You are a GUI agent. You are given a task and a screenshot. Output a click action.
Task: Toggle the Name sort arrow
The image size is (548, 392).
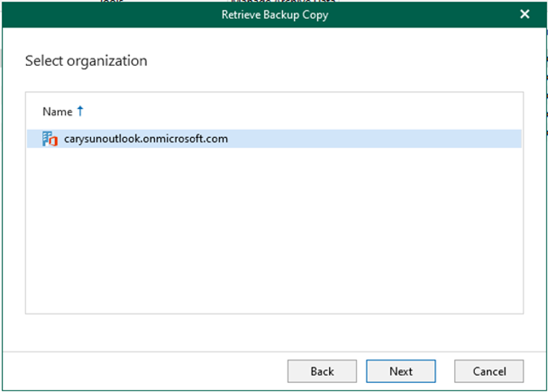click(80, 111)
